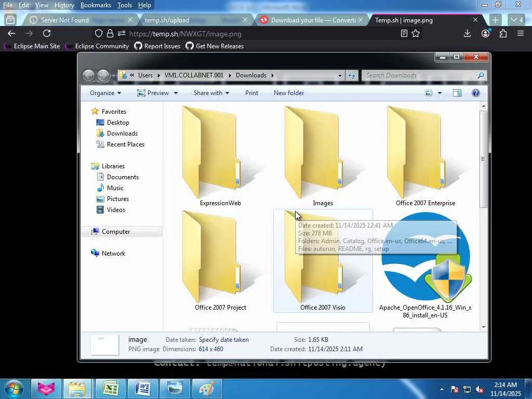The height and width of the screenshot is (399, 532).
Task: Open the address bar history dropdown
Action: click(x=340, y=76)
